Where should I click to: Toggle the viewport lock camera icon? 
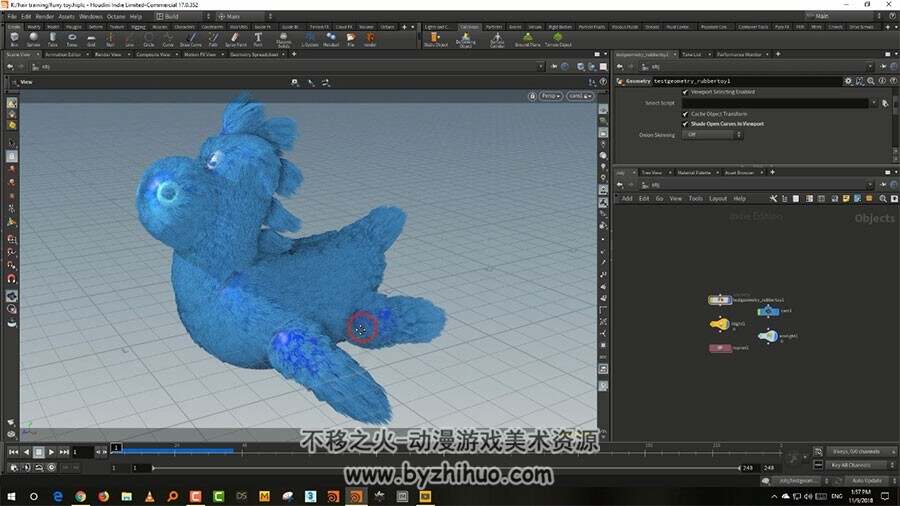532,96
